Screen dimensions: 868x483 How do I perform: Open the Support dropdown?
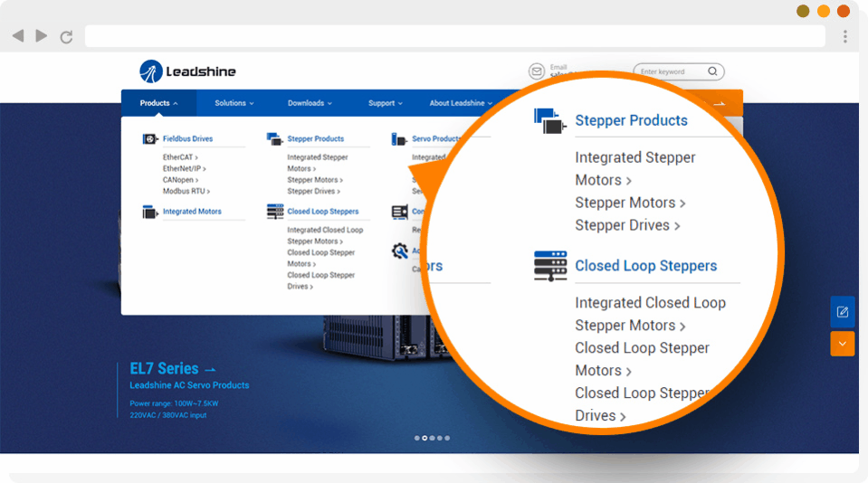pyautogui.click(x=386, y=103)
